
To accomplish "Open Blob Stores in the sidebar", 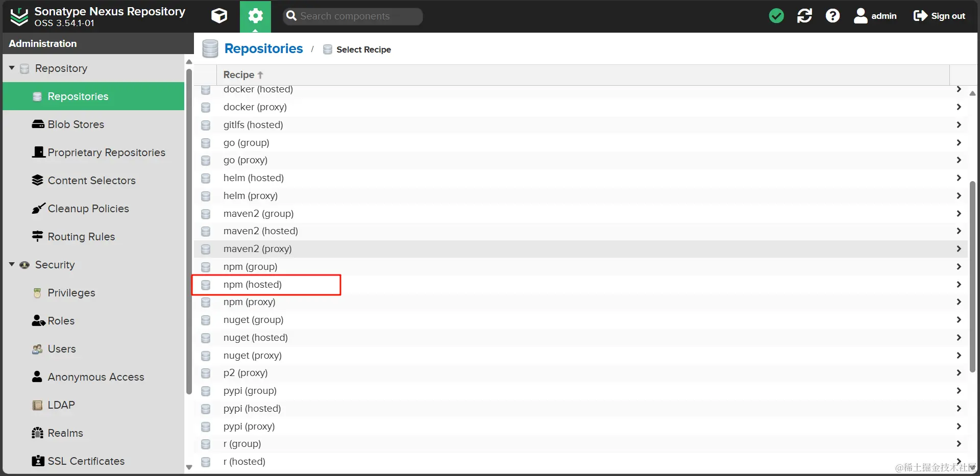I will [x=93, y=124].
